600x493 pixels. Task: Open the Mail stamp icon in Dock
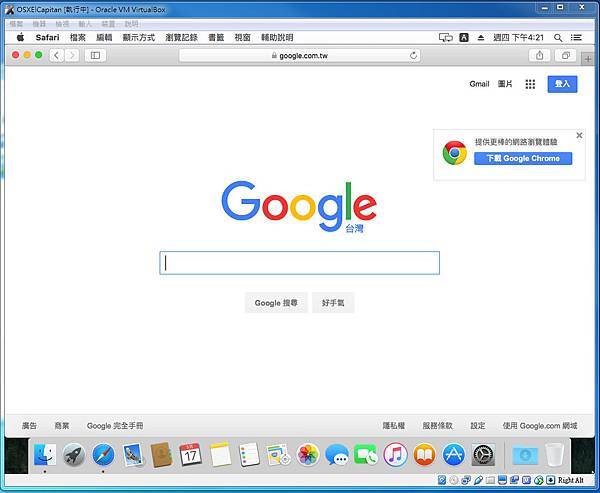coord(133,455)
